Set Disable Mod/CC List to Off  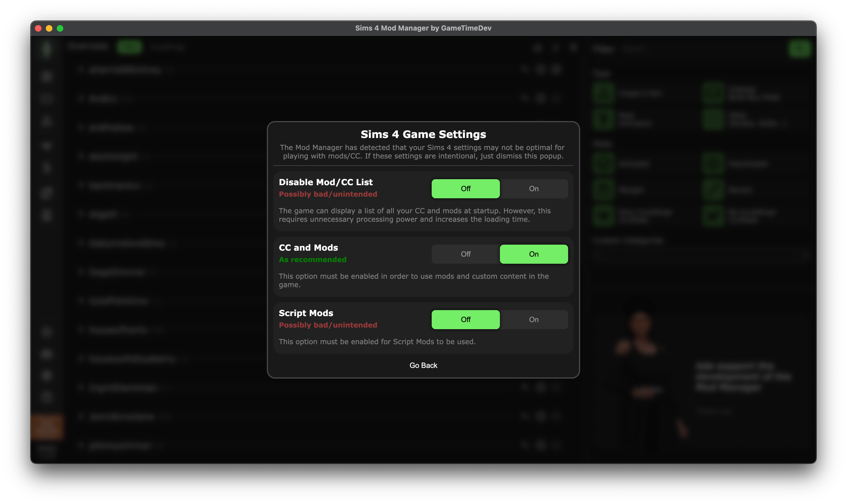pyautogui.click(x=466, y=188)
